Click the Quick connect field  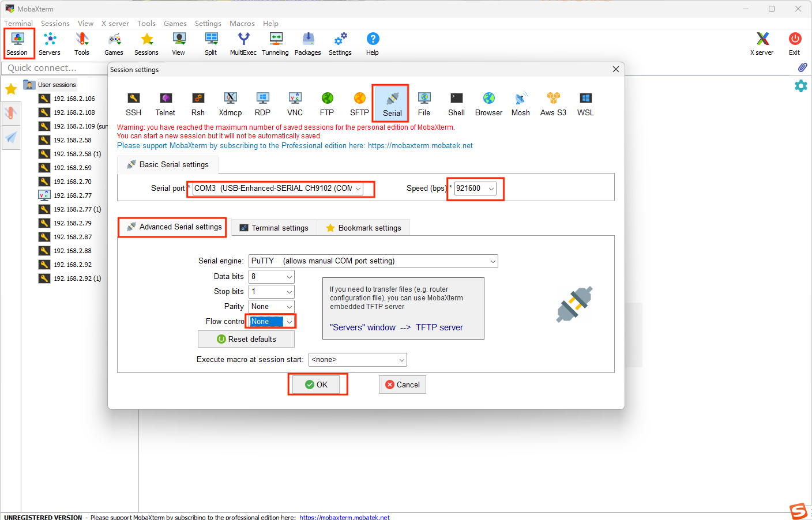[55, 68]
